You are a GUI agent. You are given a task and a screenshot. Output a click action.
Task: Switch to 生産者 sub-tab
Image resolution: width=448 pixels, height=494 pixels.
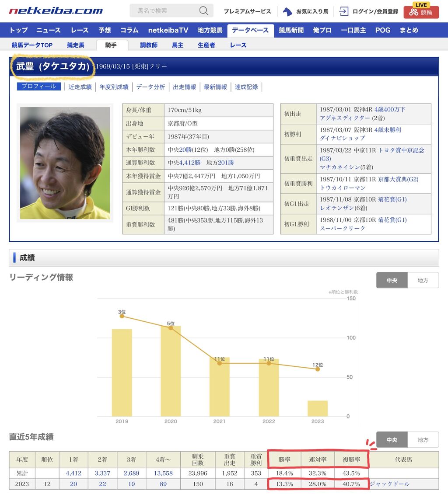tap(206, 45)
